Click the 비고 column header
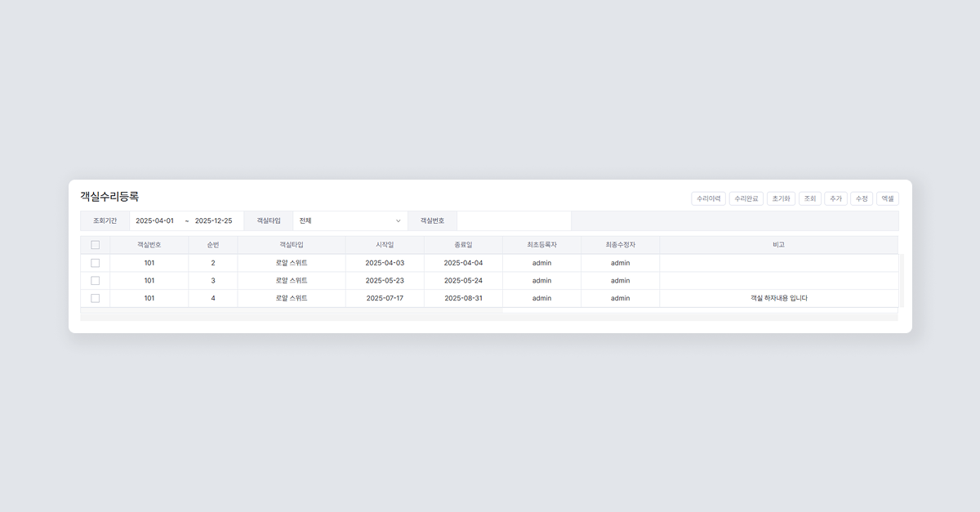The height and width of the screenshot is (512, 980). (778, 245)
